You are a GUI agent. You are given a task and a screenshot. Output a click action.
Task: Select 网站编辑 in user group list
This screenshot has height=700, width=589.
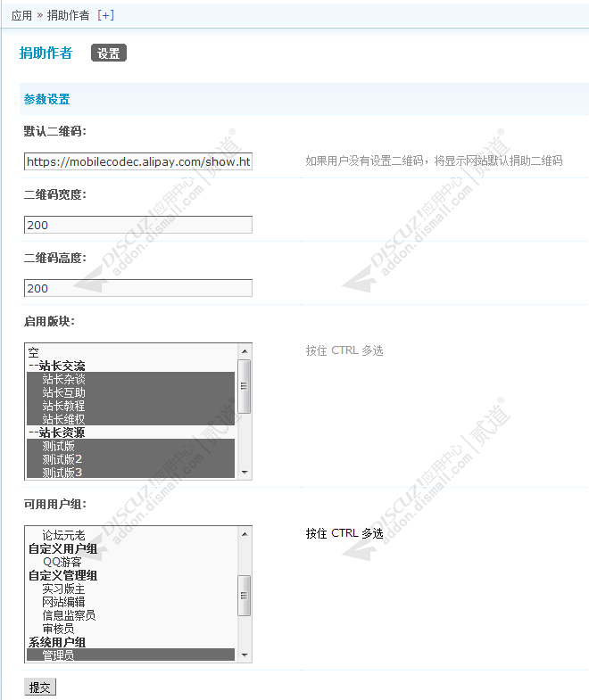(x=130, y=602)
